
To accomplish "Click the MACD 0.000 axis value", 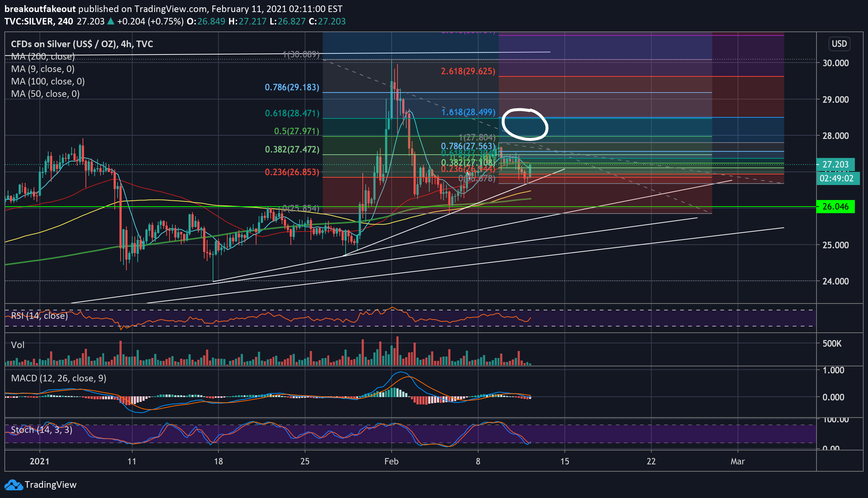I will pos(833,397).
